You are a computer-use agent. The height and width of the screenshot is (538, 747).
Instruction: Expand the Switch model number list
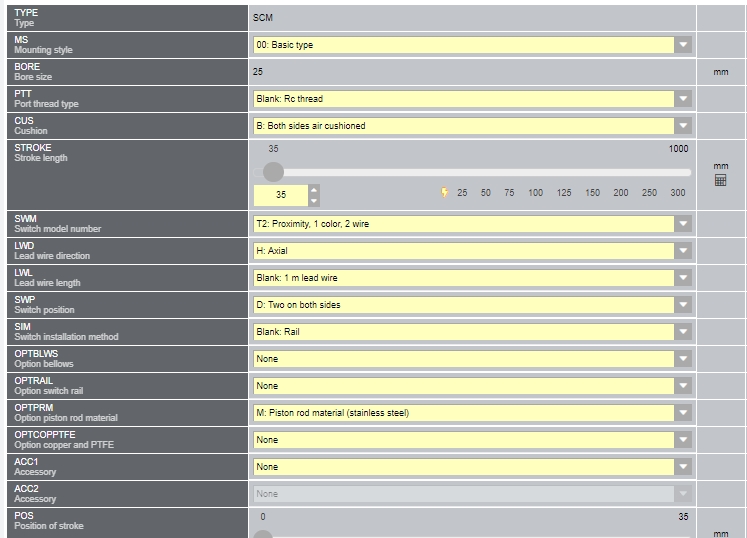(x=473, y=224)
